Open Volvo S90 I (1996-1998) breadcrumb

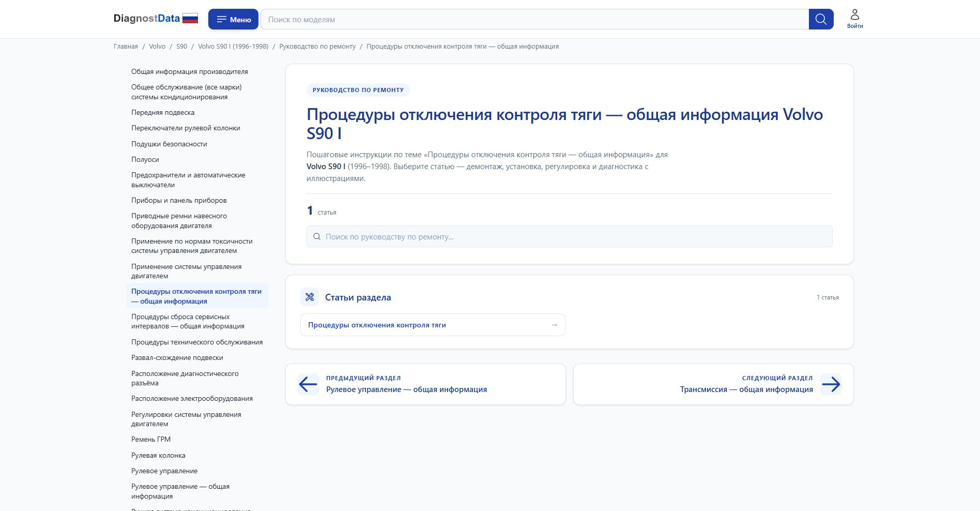pyautogui.click(x=233, y=47)
